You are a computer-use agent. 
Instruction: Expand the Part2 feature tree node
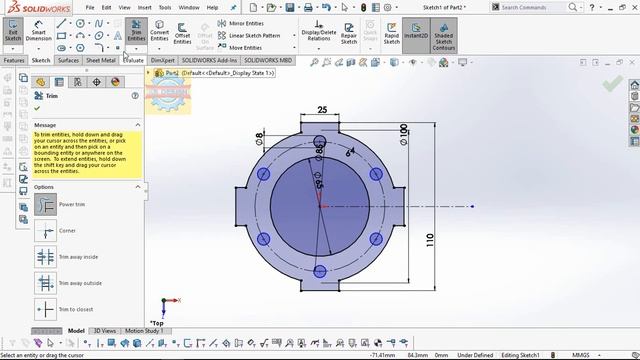[148, 73]
